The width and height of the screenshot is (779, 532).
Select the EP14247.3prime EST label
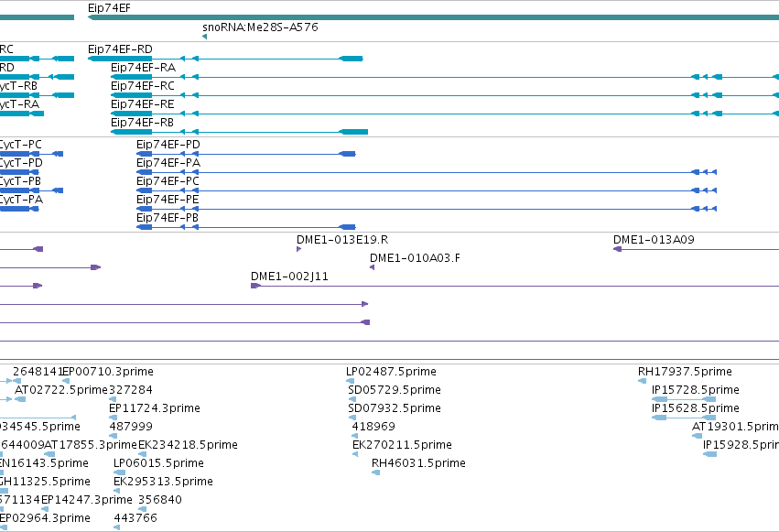[x=87, y=500]
